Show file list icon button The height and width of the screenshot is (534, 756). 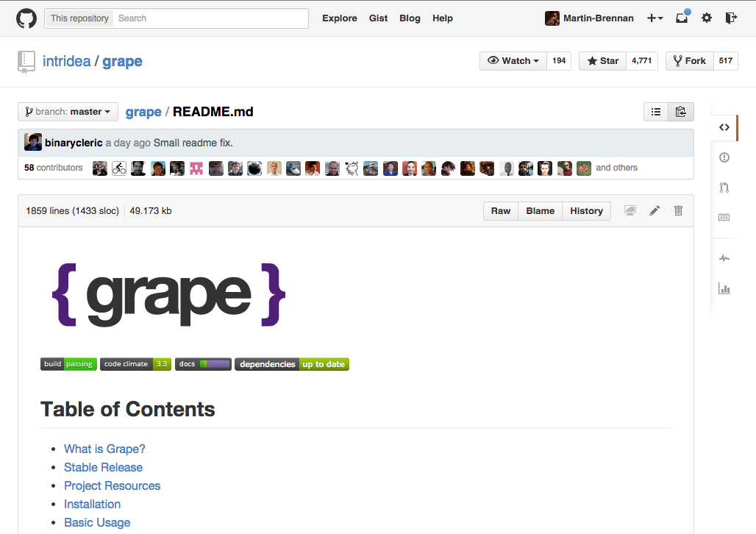(656, 112)
